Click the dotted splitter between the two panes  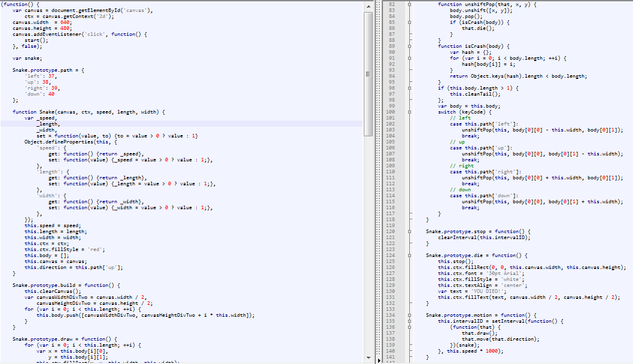click(378, 179)
